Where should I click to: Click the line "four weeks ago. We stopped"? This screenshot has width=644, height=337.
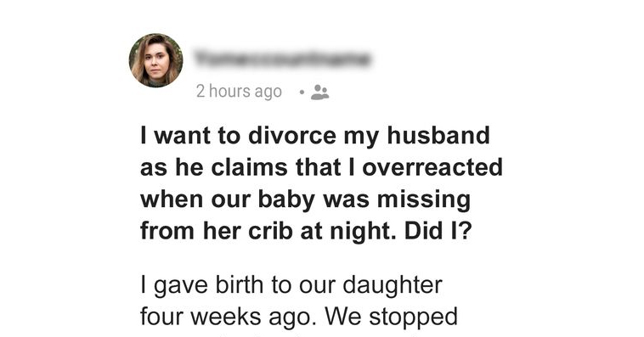coord(298,317)
